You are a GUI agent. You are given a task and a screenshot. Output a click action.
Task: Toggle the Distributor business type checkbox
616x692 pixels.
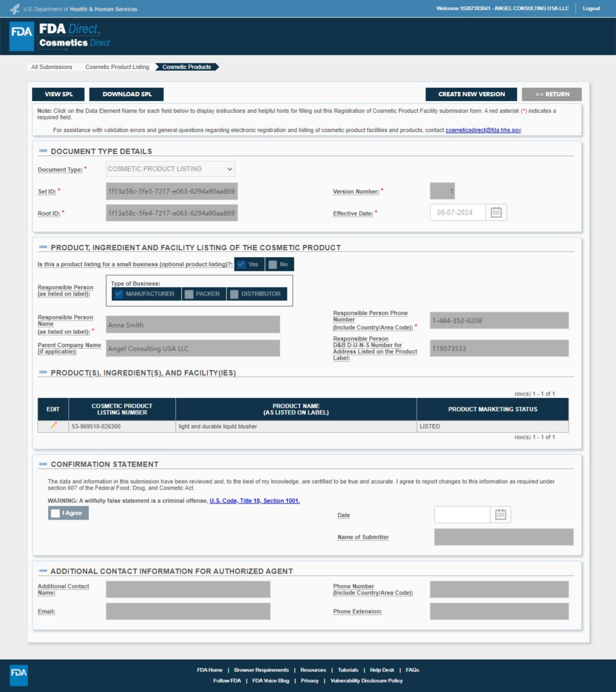234,294
